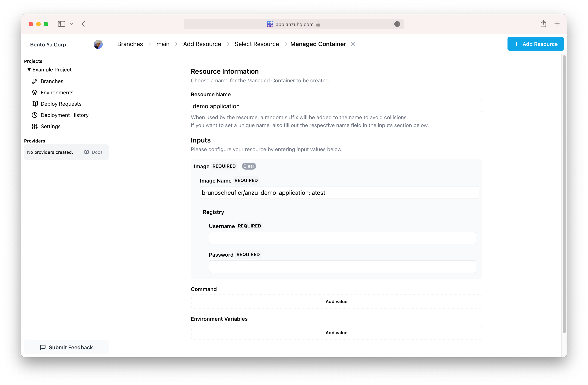
Task: Click the chevron after Branches breadcrumb
Action: [x=150, y=44]
